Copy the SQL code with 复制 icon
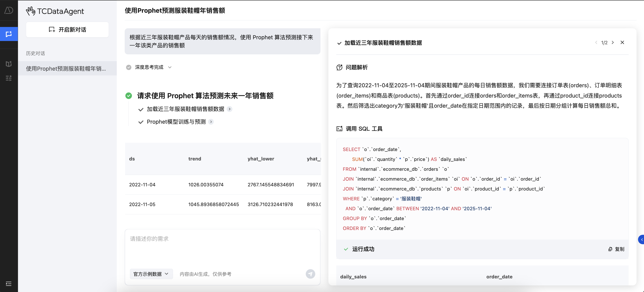This screenshot has height=292, width=644. [x=616, y=249]
